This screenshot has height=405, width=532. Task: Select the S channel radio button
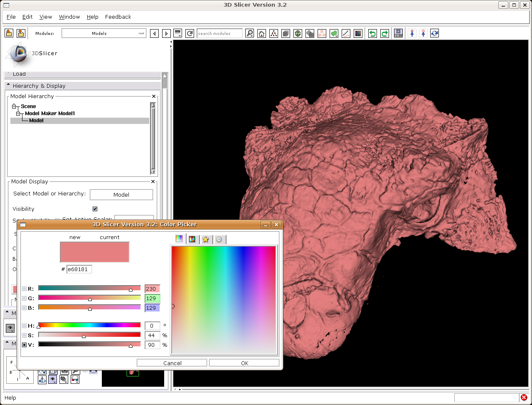[25, 335]
